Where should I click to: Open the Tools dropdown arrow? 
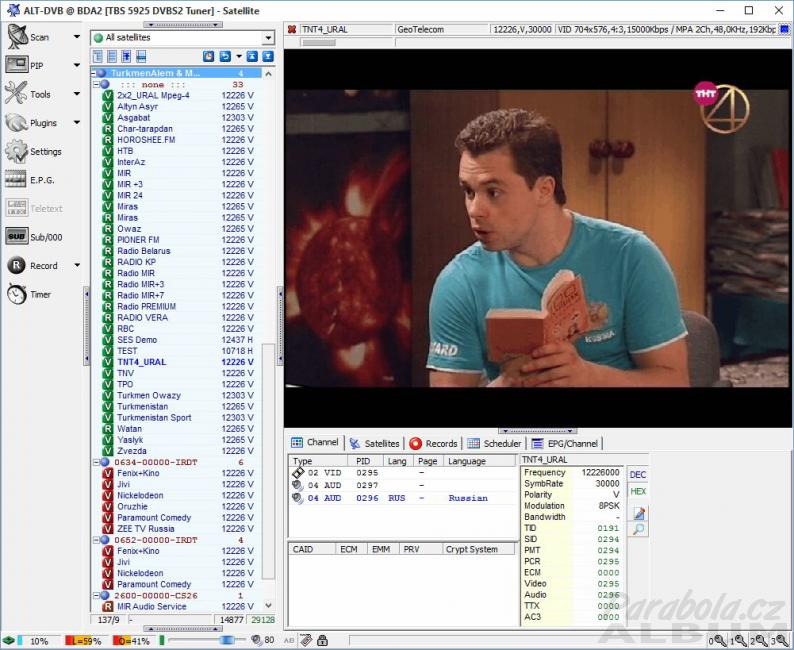tap(76, 94)
